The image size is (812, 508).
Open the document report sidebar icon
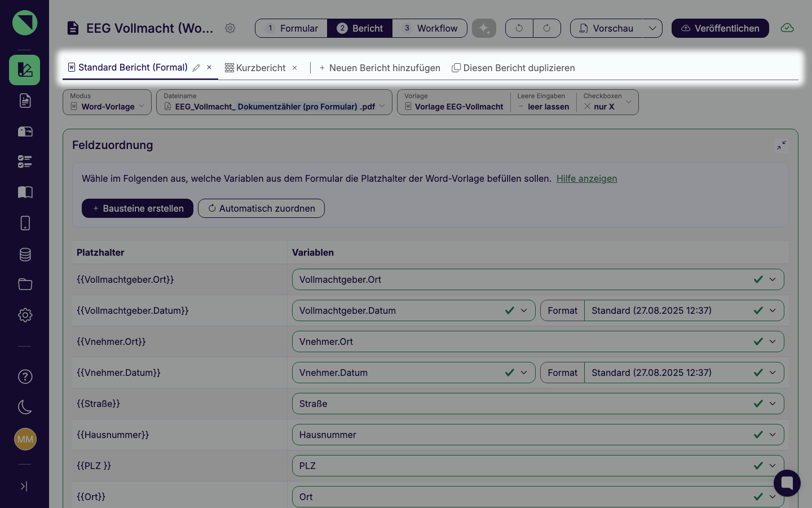point(25,100)
